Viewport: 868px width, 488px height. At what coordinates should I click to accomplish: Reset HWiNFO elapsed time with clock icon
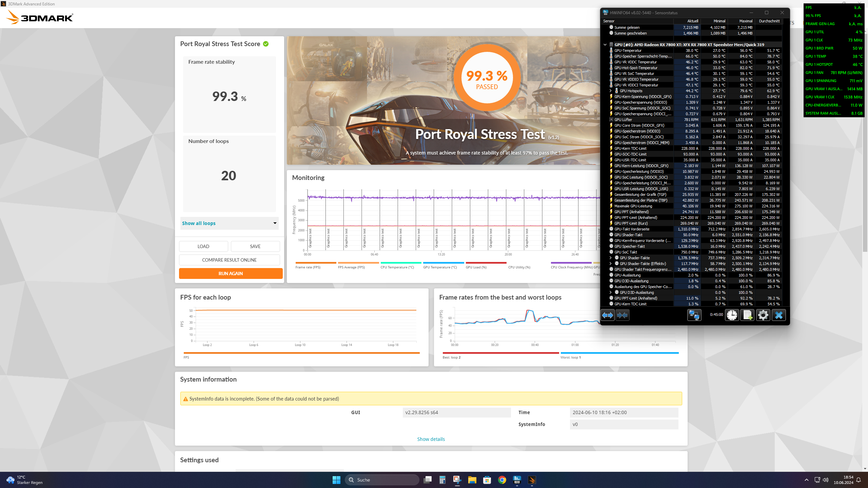[732, 315]
